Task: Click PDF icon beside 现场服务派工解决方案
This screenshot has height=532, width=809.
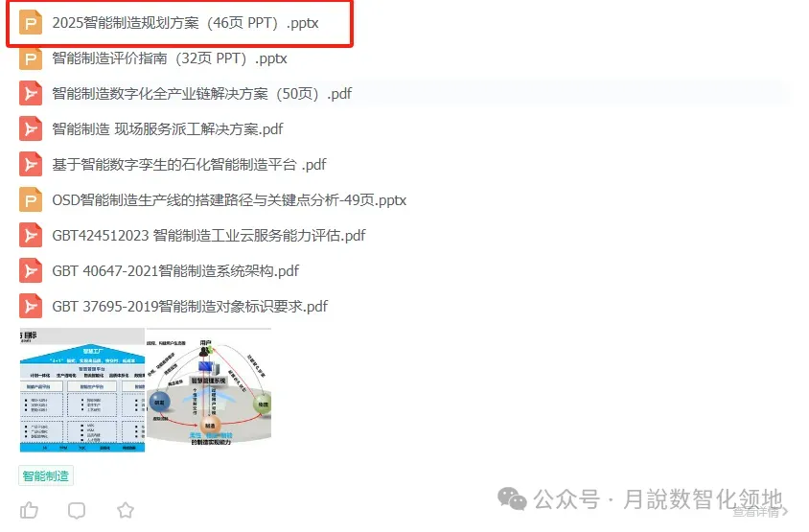Action: (x=31, y=129)
